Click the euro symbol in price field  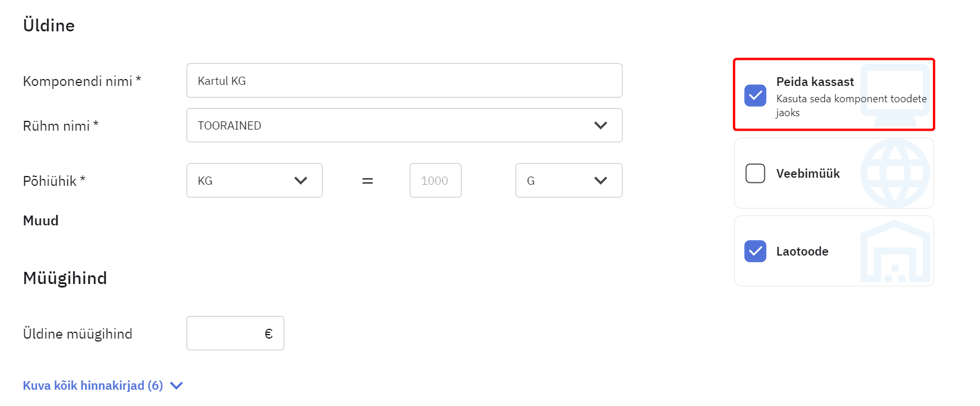click(269, 333)
